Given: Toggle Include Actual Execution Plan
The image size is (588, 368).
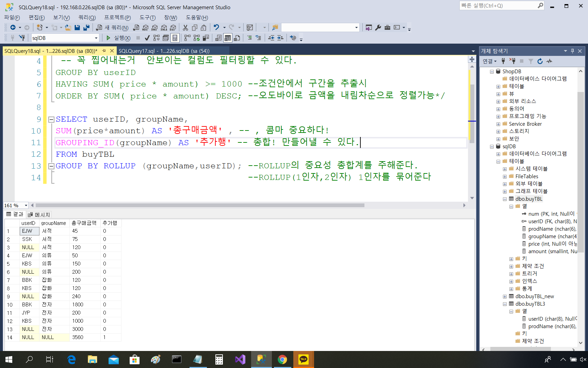Looking at the screenshot, I should (x=187, y=38).
